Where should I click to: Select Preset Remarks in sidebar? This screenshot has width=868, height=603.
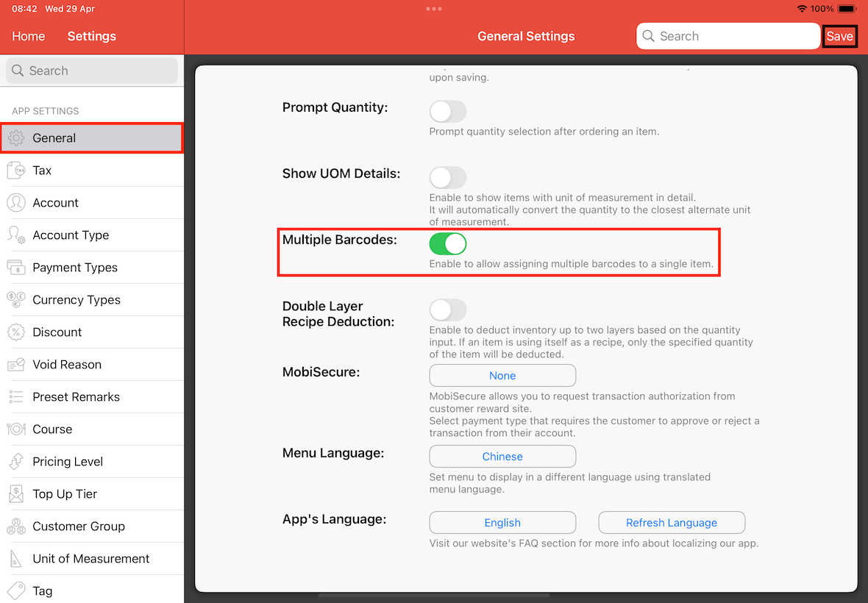click(92, 396)
